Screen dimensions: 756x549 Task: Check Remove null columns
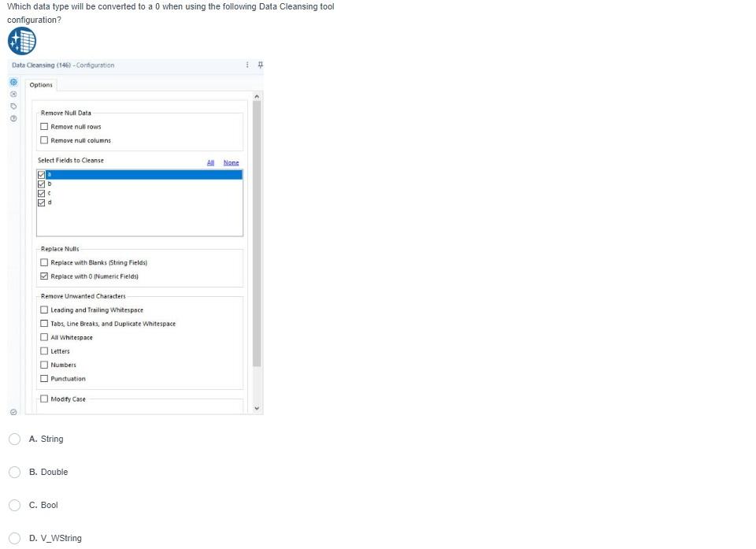pos(44,140)
